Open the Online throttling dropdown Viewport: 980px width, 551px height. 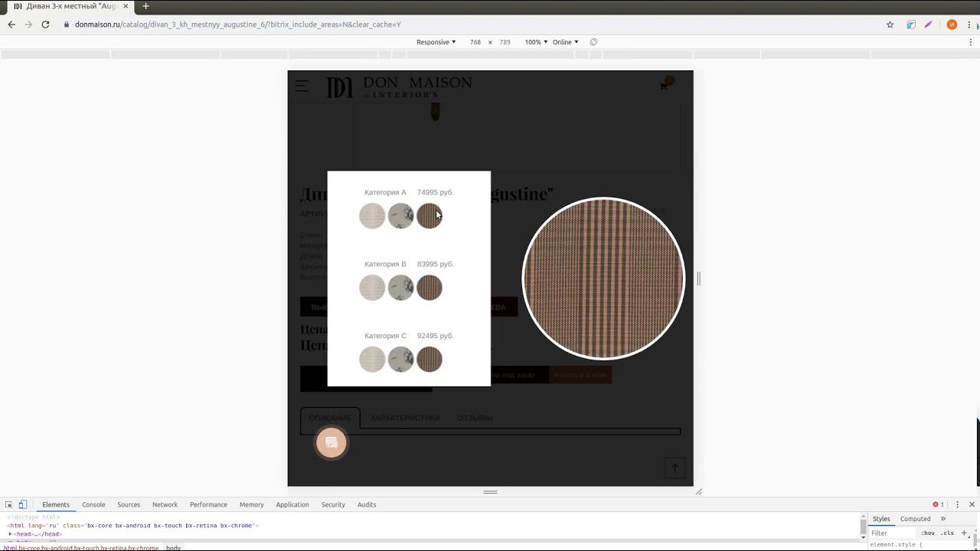coord(566,42)
